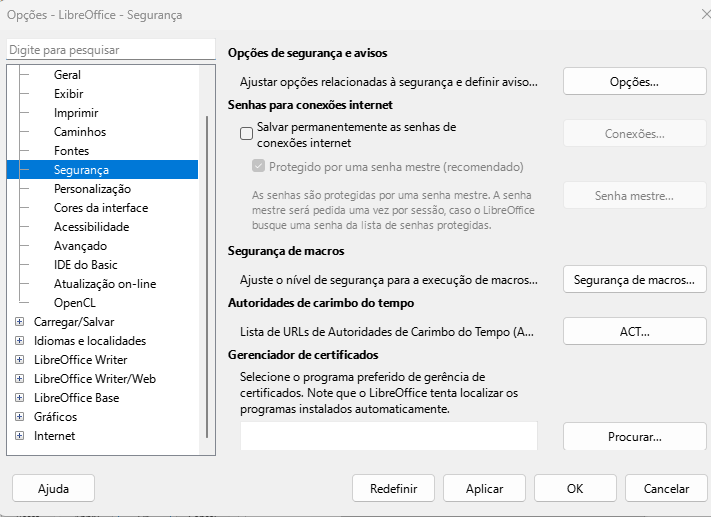Viewport: 711px width, 517px height.
Task: Click Procurar... to browse certificate manager
Action: [x=634, y=436]
